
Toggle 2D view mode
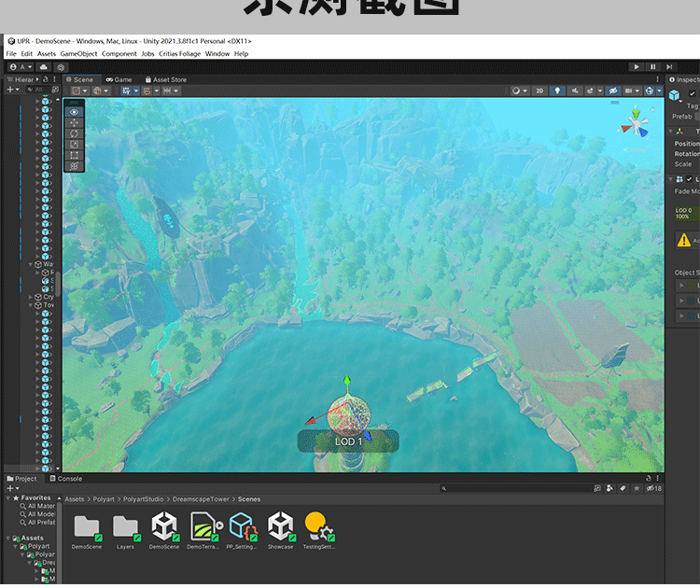tap(539, 91)
